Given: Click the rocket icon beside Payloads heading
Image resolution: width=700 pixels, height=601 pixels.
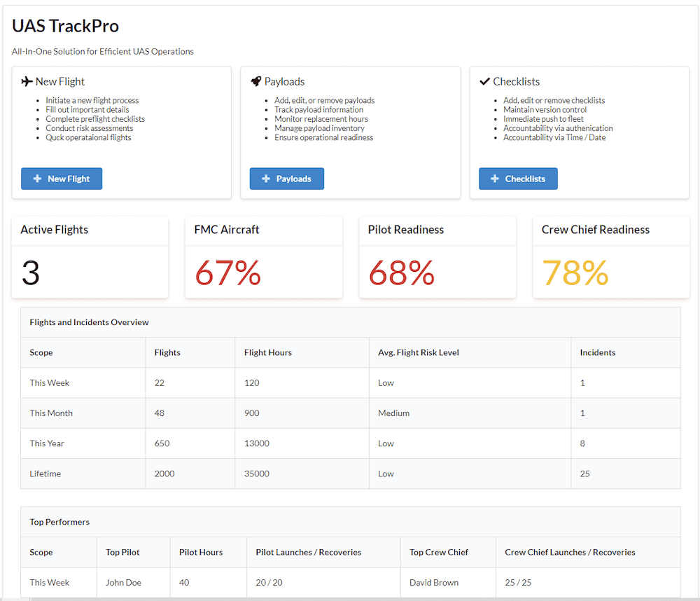Looking at the screenshot, I should click(256, 82).
